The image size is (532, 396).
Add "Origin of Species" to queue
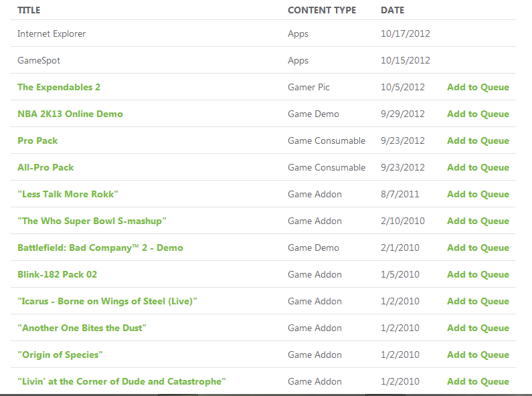click(478, 355)
